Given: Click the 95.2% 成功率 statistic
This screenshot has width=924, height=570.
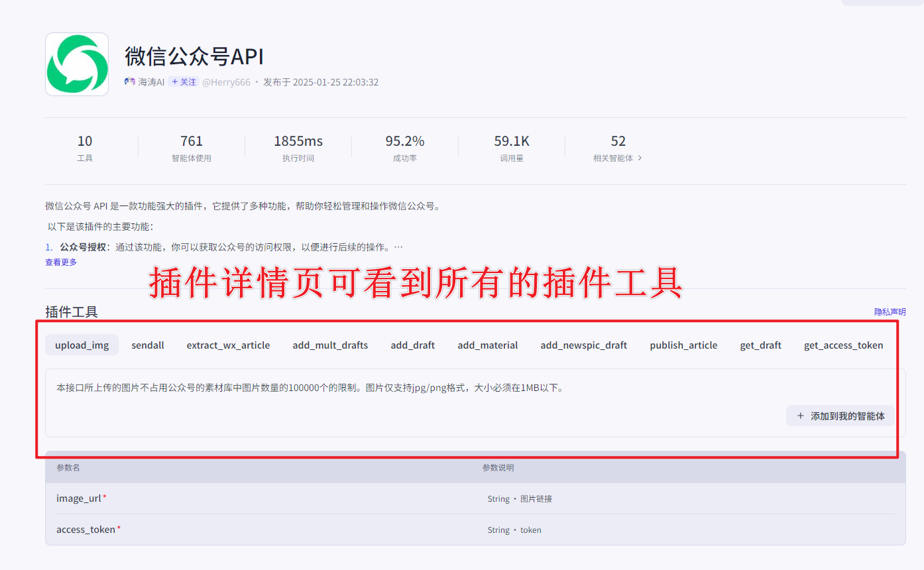Looking at the screenshot, I should pos(405,148).
